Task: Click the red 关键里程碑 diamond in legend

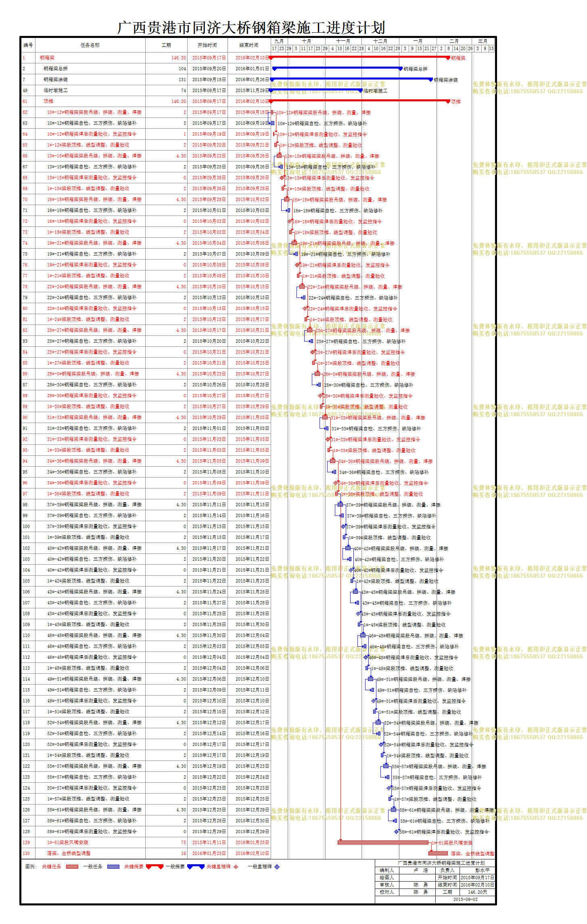Action: pyautogui.click(x=236, y=867)
